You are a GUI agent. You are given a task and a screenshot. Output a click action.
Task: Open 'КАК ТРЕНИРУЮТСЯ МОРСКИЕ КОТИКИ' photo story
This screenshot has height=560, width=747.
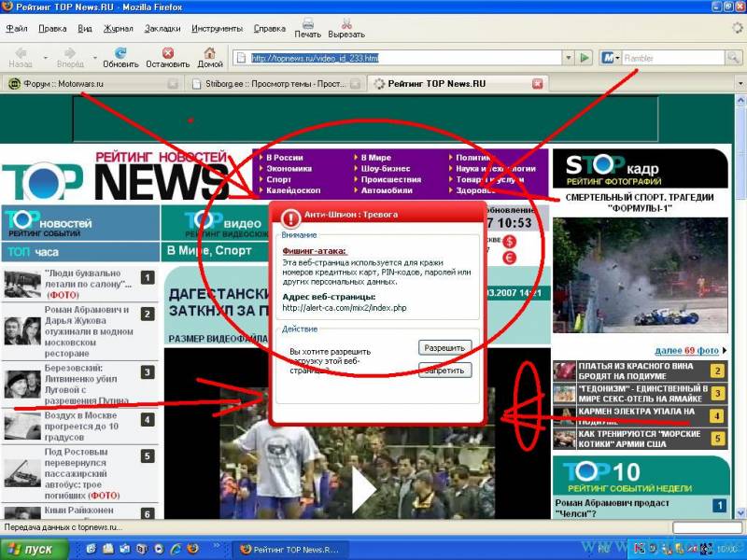[x=640, y=439]
